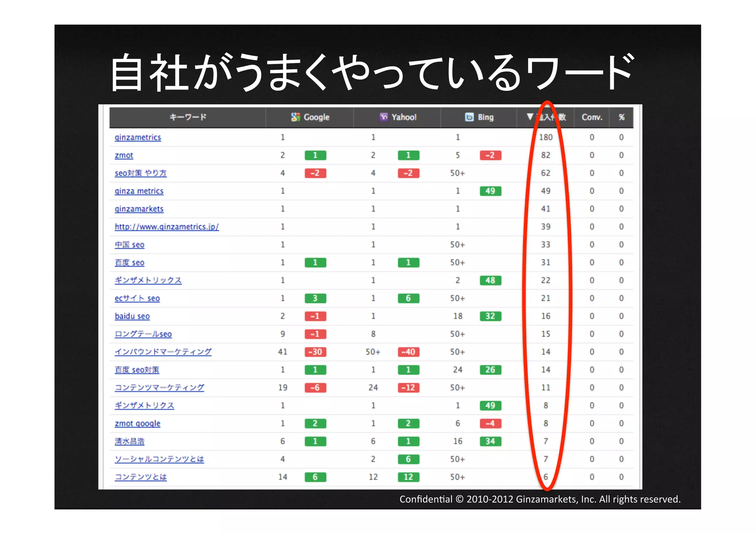Click the green 6 Yahoo badge for ecサイト seo
Screen dimensions: 756x534
click(408, 298)
